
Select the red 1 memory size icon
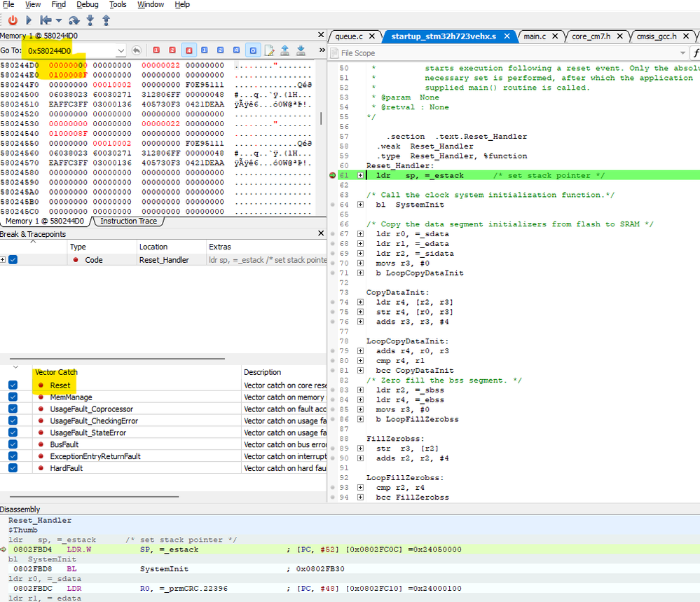click(156, 50)
